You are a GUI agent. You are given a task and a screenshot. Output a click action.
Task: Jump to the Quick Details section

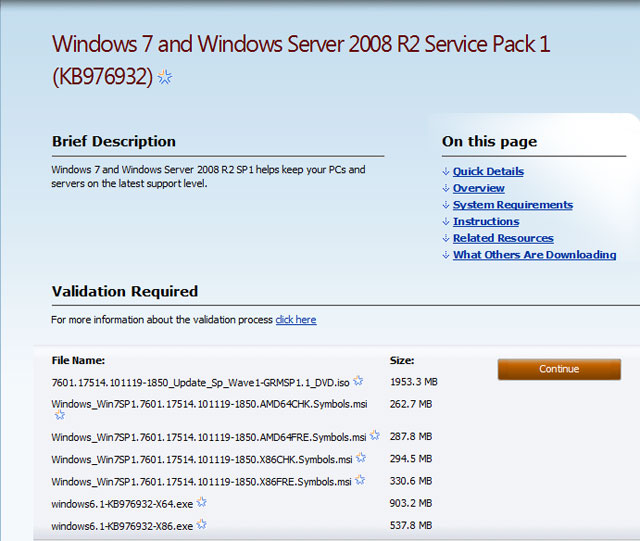488,171
